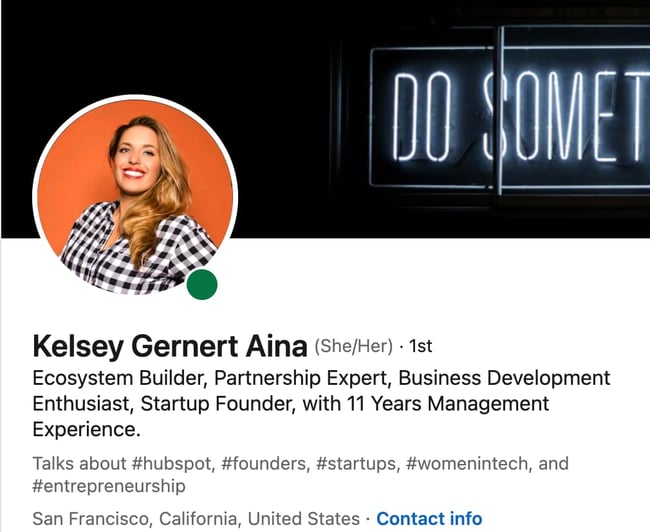
Task: Select the #entrepreneurship hashtag
Action: click(x=108, y=486)
